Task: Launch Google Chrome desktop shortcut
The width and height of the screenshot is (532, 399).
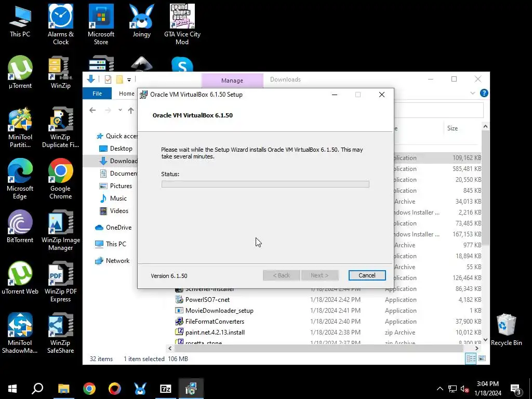Action: [x=60, y=179]
